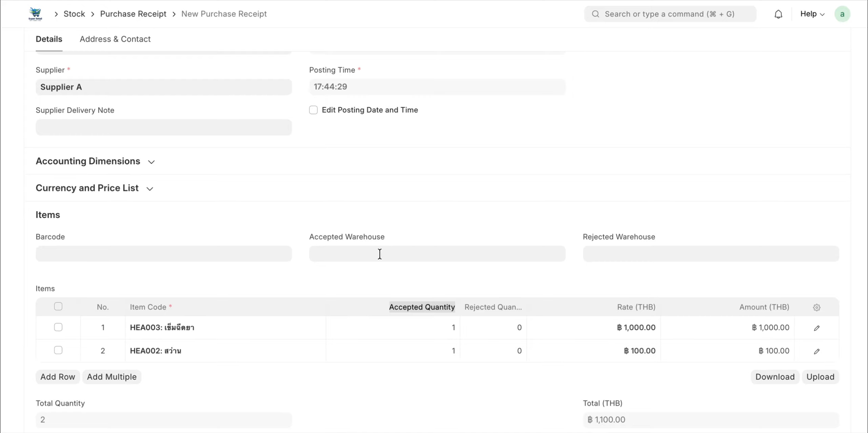The image size is (868, 433).
Task: Click accepted quantity in HEA002 row
Action: click(x=393, y=351)
